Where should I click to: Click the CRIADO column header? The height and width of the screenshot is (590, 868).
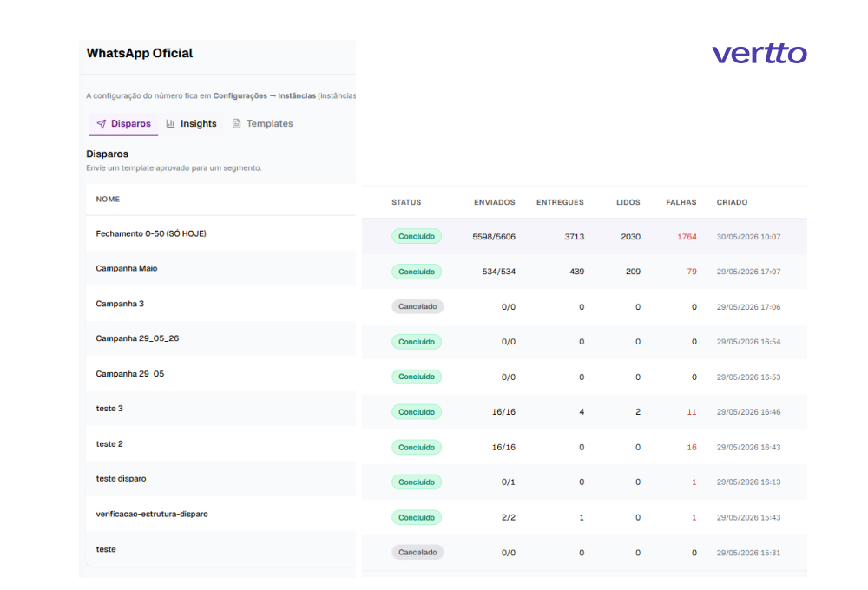tap(732, 202)
